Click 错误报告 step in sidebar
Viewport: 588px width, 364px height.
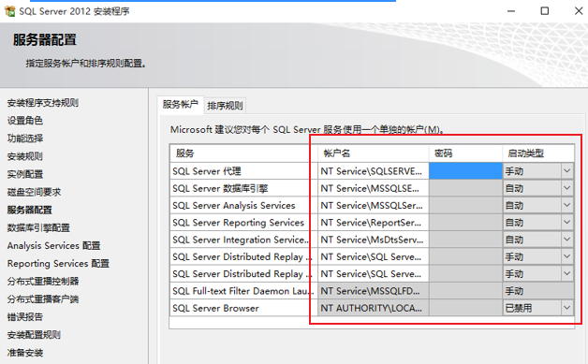click(25, 317)
